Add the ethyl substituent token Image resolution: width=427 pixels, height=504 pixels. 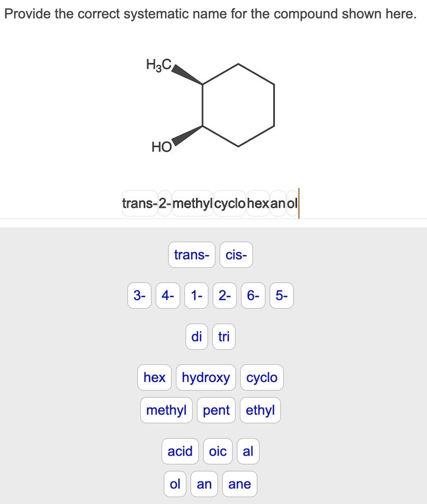[261, 410]
